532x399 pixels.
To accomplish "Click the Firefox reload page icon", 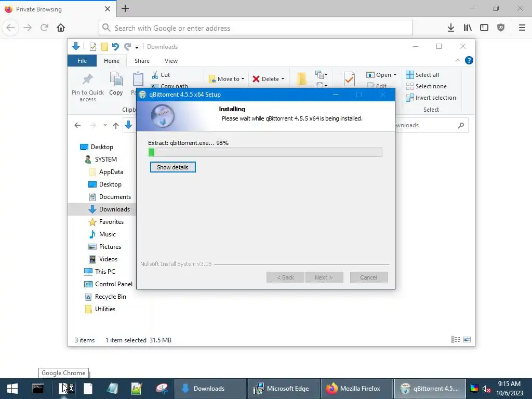I will coord(44,28).
